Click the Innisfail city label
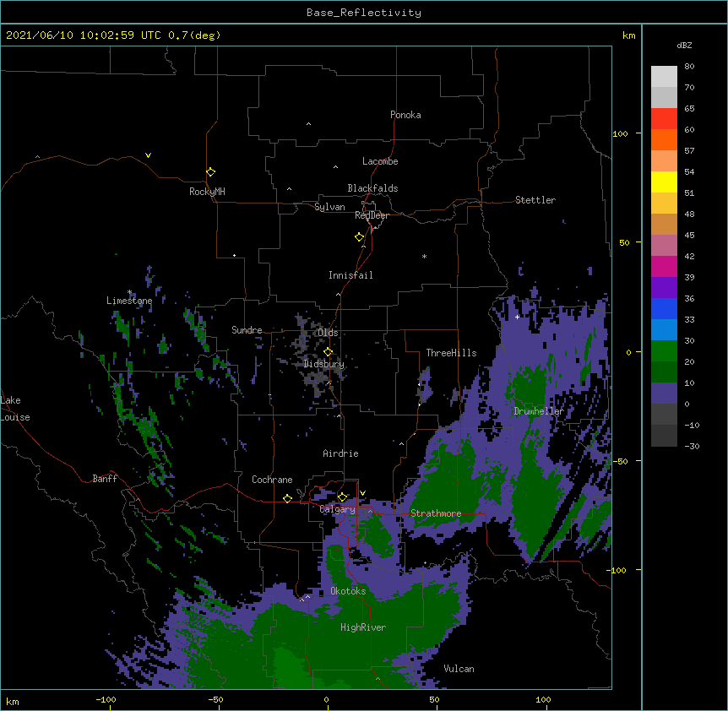Viewport: 728px width, 711px height. click(x=350, y=275)
